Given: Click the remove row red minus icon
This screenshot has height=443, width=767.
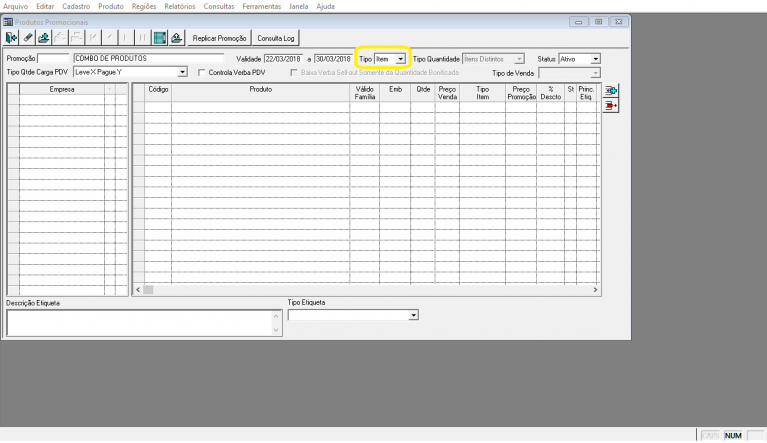Looking at the screenshot, I should click(610, 106).
